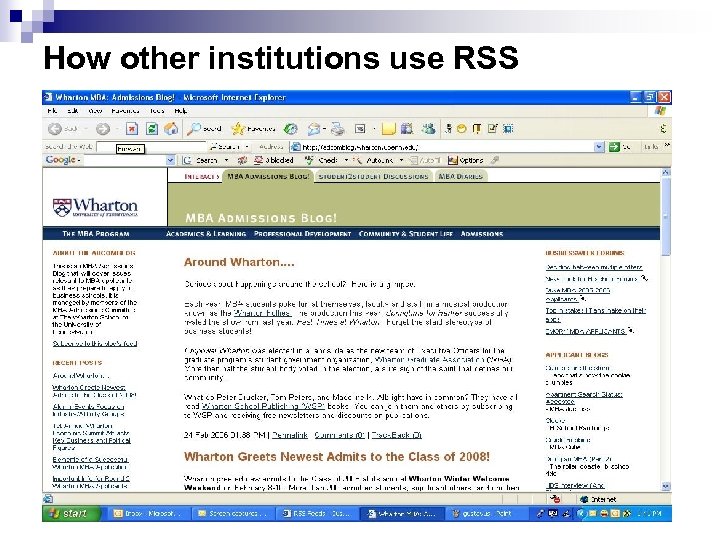720x540 pixels.
Task: Click Academics & Learning nav item
Action: [206, 234]
